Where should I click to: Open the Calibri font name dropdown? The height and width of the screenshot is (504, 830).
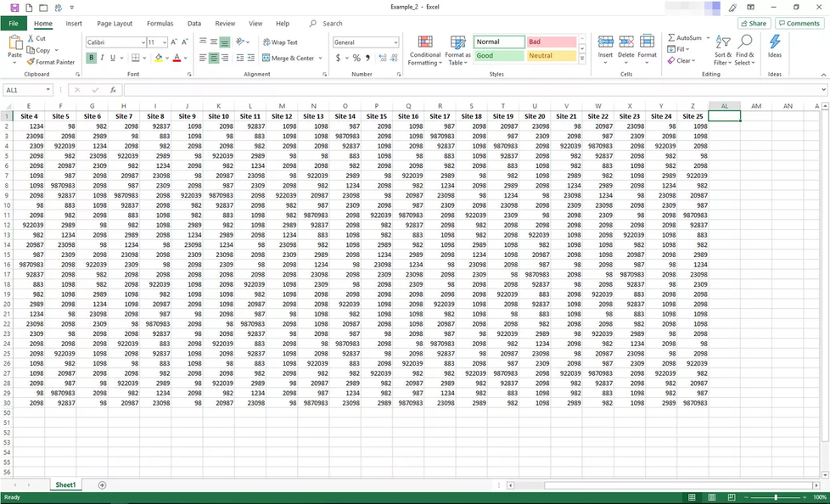[x=142, y=42]
